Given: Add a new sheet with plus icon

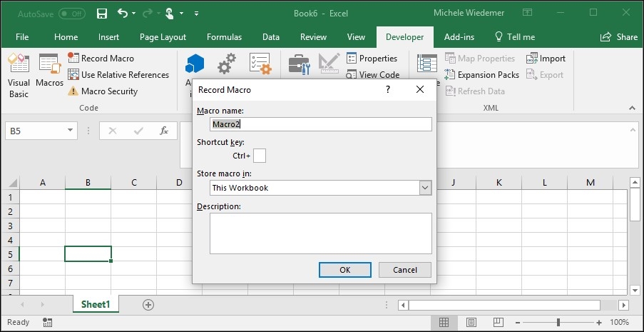Looking at the screenshot, I should click(148, 305).
